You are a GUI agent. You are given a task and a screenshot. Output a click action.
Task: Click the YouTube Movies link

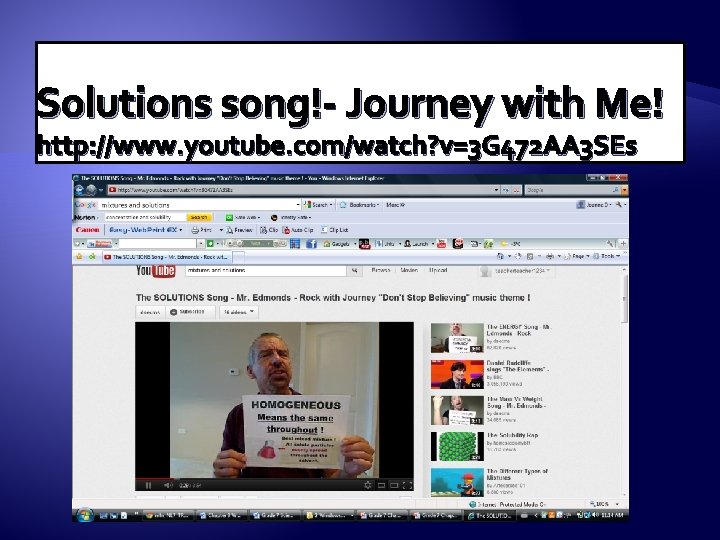pyautogui.click(x=409, y=270)
